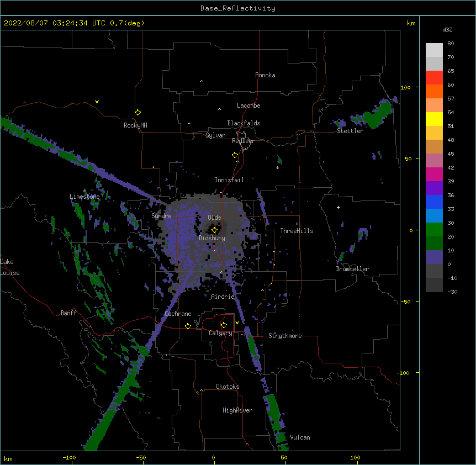Click the -100 tick label on the bottom axis
Screen dimensions: 476x465
[69, 457]
